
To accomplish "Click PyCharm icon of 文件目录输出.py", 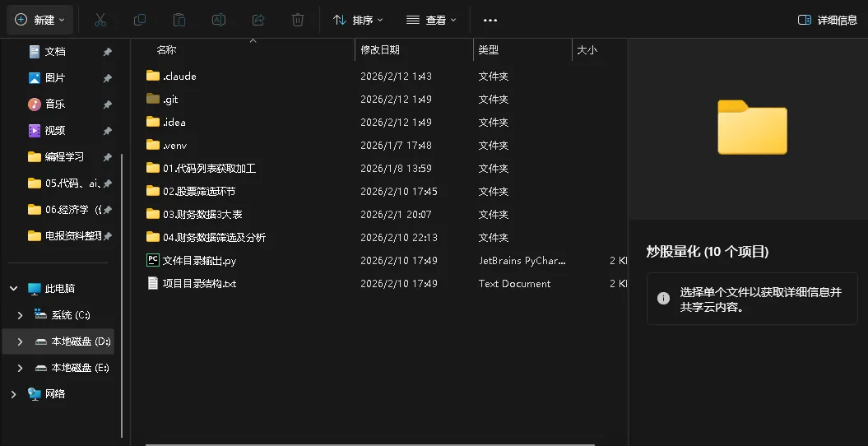I will pos(153,260).
